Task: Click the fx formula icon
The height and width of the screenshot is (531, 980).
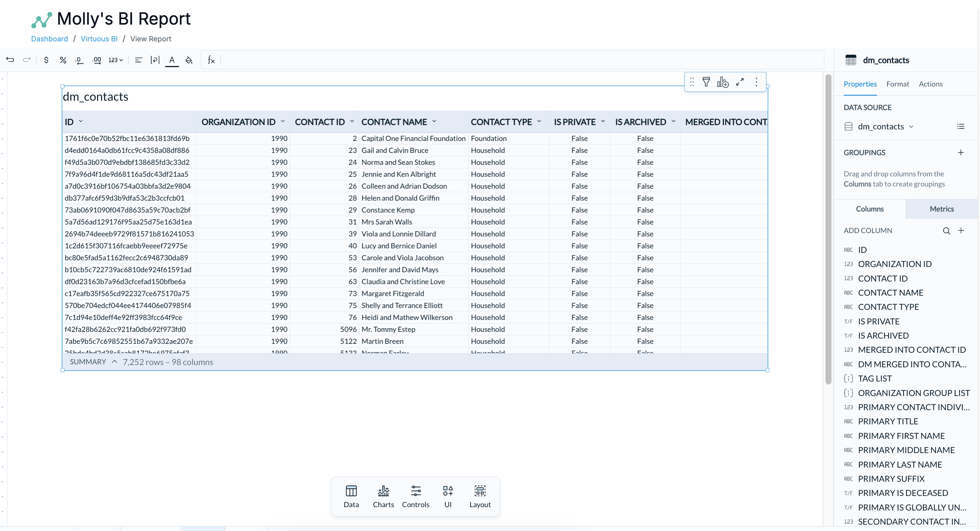Action: pyautogui.click(x=211, y=60)
